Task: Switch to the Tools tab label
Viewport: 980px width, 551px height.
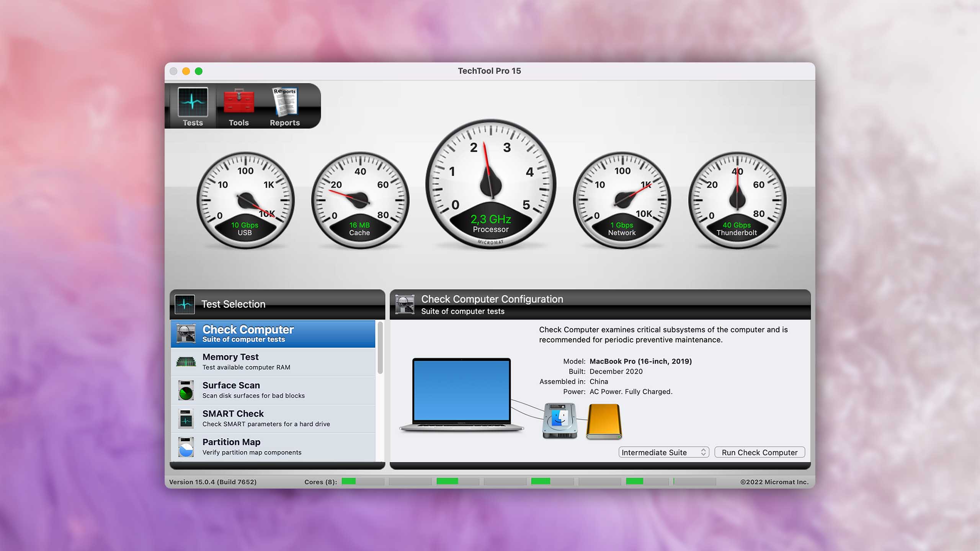Action: point(239,123)
